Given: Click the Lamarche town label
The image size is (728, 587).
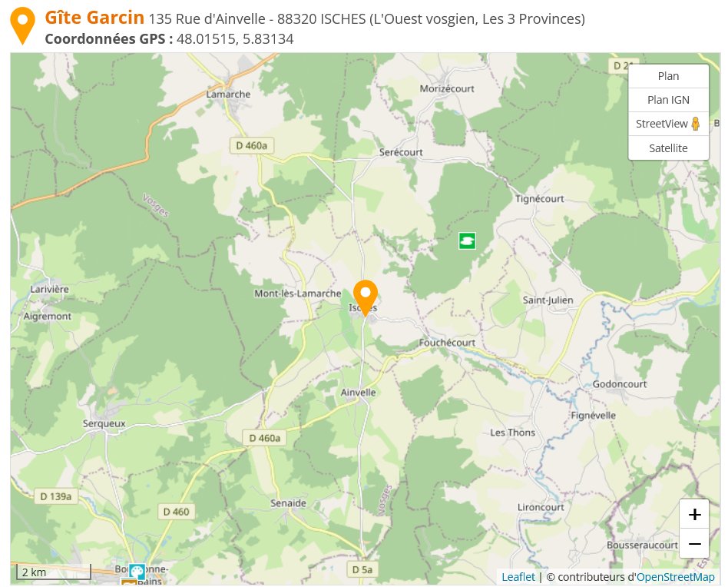Looking at the screenshot, I should [x=228, y=94].
